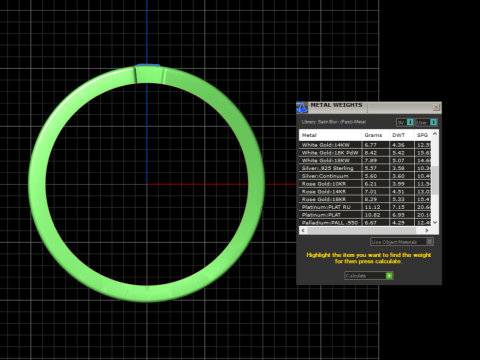480x360 pixels.
Task: Select the Platinum:PLAT row
Action: click(x=365, y=215)
